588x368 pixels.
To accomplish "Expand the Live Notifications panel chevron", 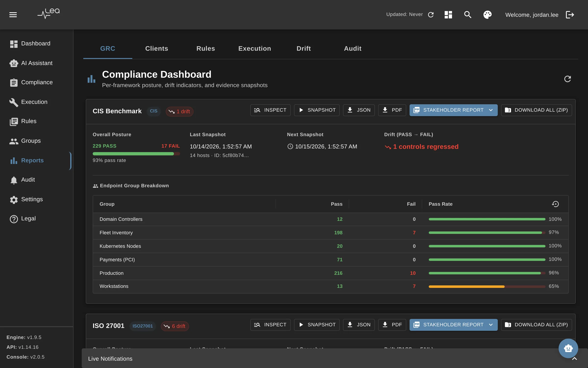I will coord(574,359).
